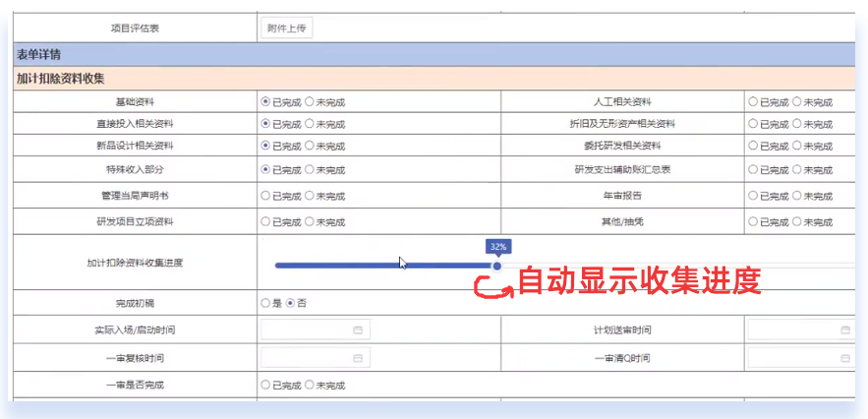Click 附件上传 button for 项目评估表
Viewport: 868px width, 419px height.
click(287, 28)
